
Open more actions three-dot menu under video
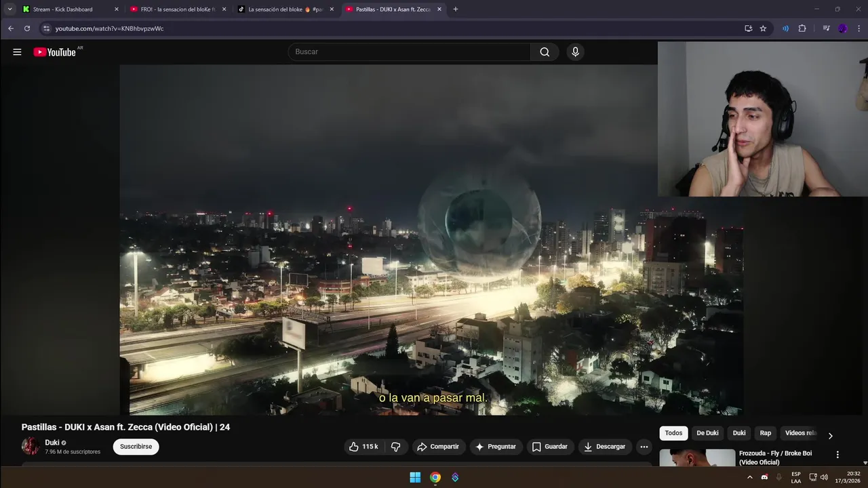[644, 447]
